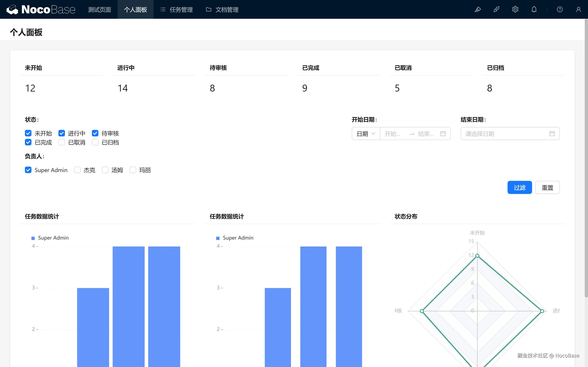
Task: Open the notifications bell icon
Action: [x=534, y=9]
